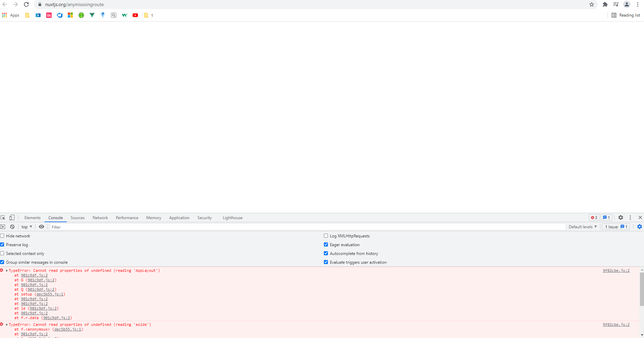644x338 pixels.
Task: Open DevTools settings gear
Action: [x=621, y=218]
